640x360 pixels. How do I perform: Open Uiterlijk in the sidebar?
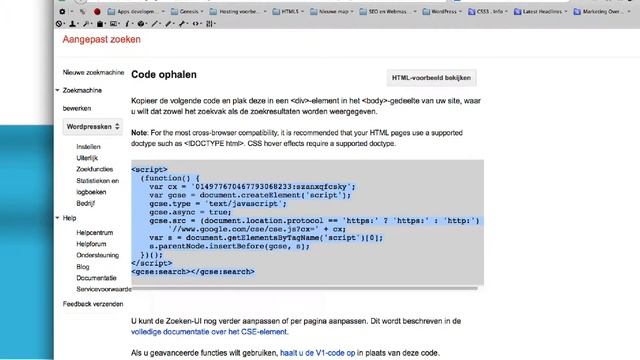point(87,158)
